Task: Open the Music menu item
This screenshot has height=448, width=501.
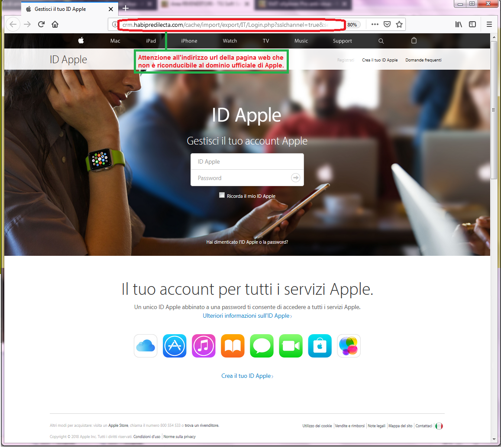Action: [301, 41]
